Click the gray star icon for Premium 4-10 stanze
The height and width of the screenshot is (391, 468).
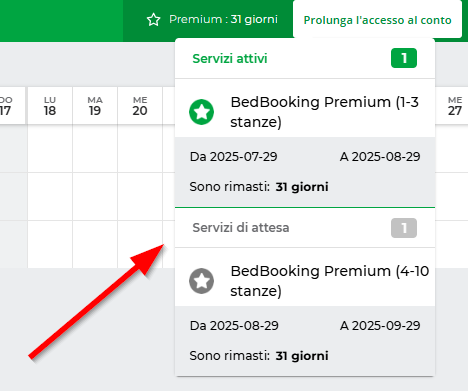click(x=201, y=281)
